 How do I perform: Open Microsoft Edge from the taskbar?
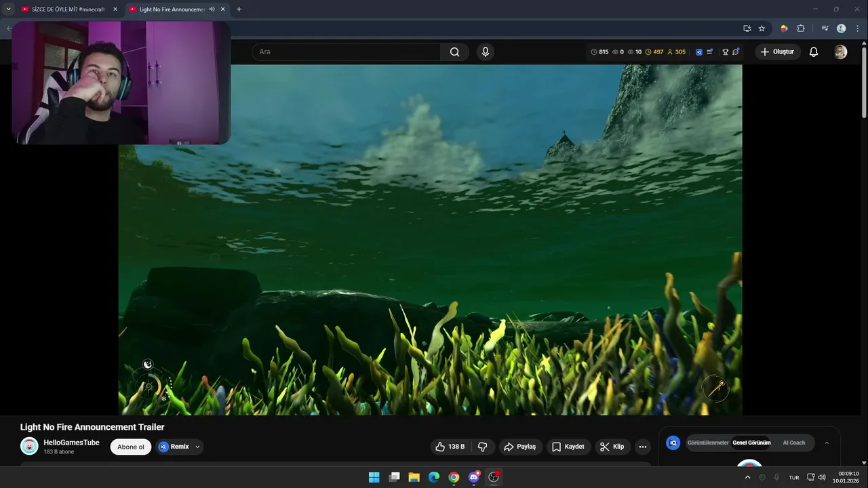coord(434,477)
